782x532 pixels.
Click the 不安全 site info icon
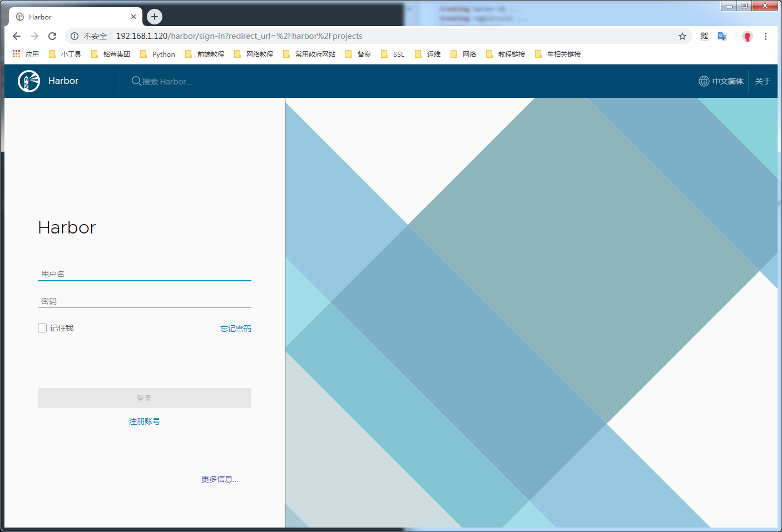tap(75, 36)
